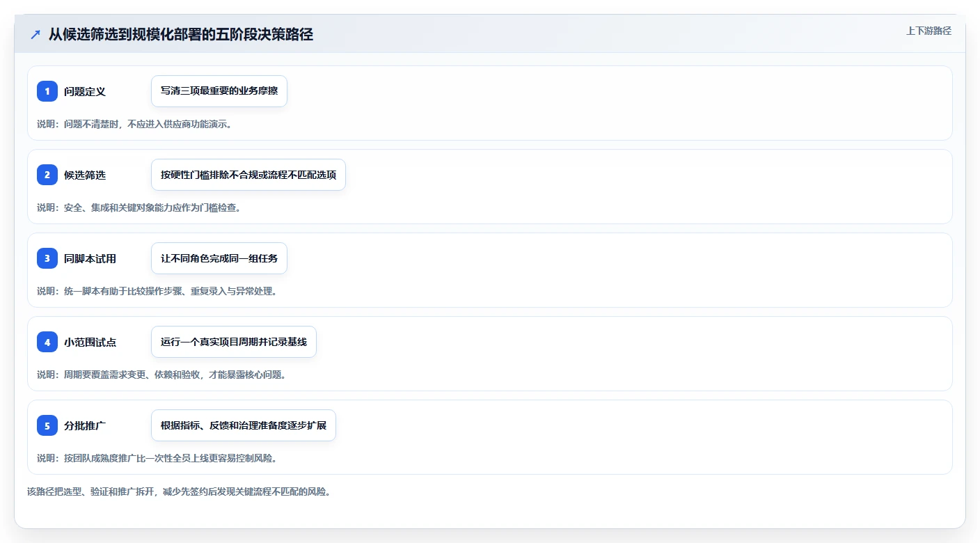Click the arrow icon beside the panel title

[x=35, y=35]
